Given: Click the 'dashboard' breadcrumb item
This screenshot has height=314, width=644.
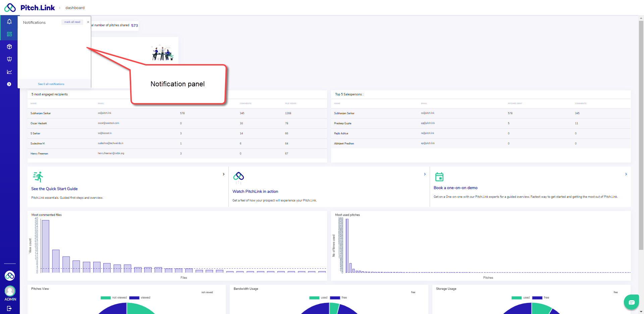Looking at the screenshot, I should pos(75,8).
